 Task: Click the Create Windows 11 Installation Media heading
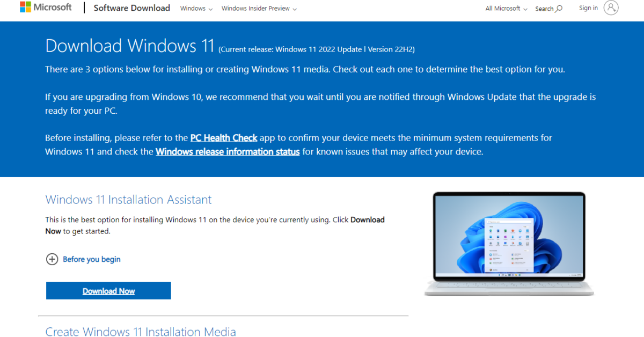[x=141, y=332]
